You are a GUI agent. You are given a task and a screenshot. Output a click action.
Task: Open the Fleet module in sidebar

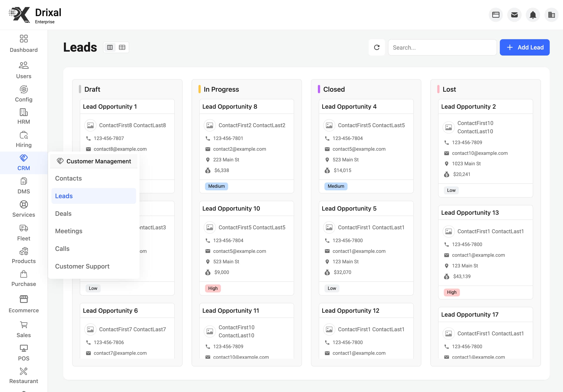click(24, 228)
